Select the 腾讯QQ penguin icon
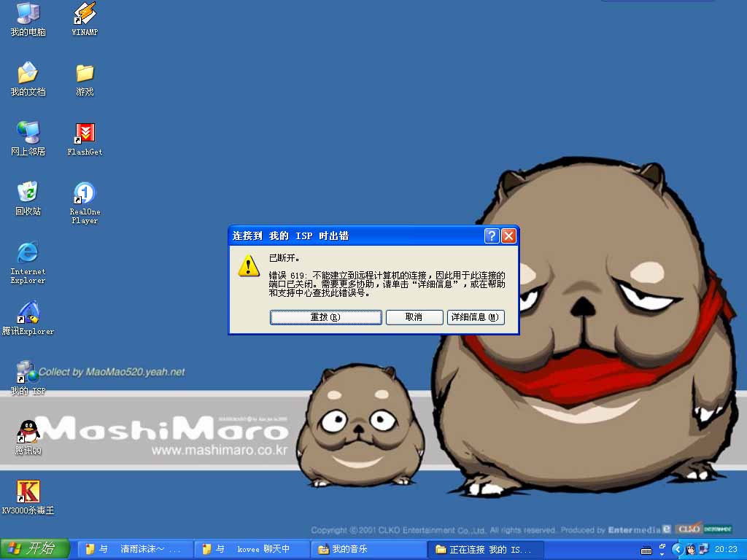The image size is (747, 560). click(x=28, y=437)
